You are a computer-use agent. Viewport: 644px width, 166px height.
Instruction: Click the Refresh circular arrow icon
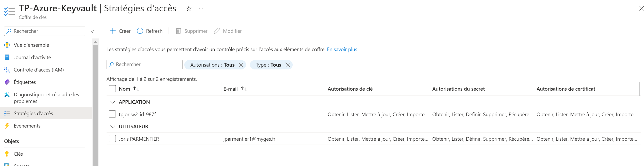(x=140, y=31)
